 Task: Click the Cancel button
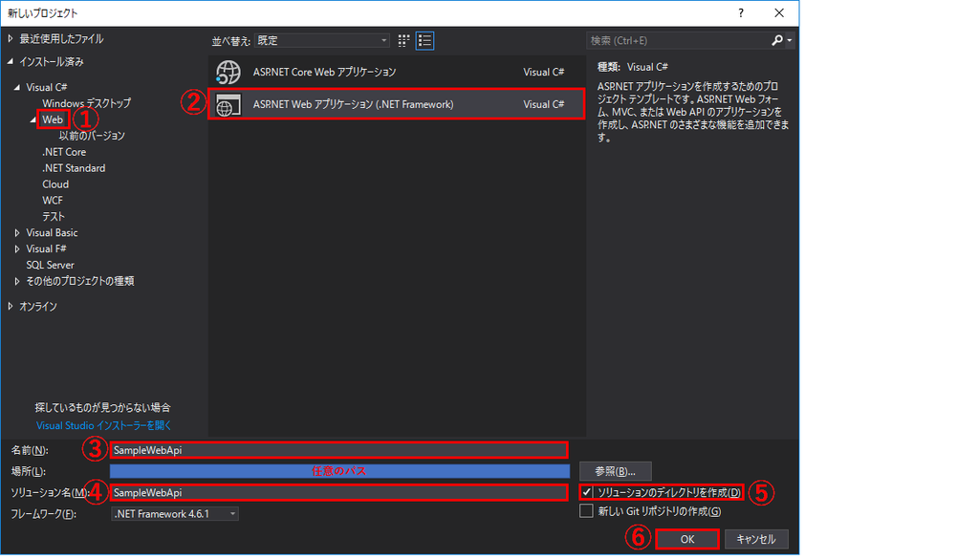756,539
